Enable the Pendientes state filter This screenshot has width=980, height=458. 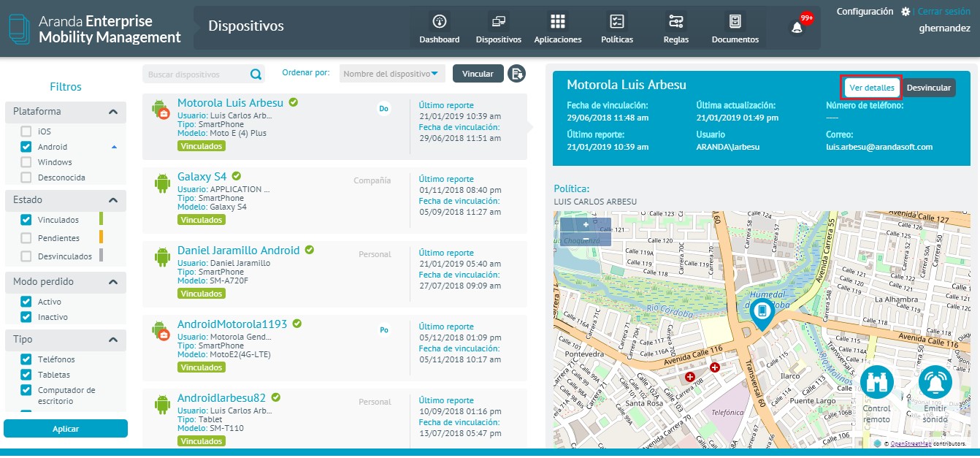point(26,238)
